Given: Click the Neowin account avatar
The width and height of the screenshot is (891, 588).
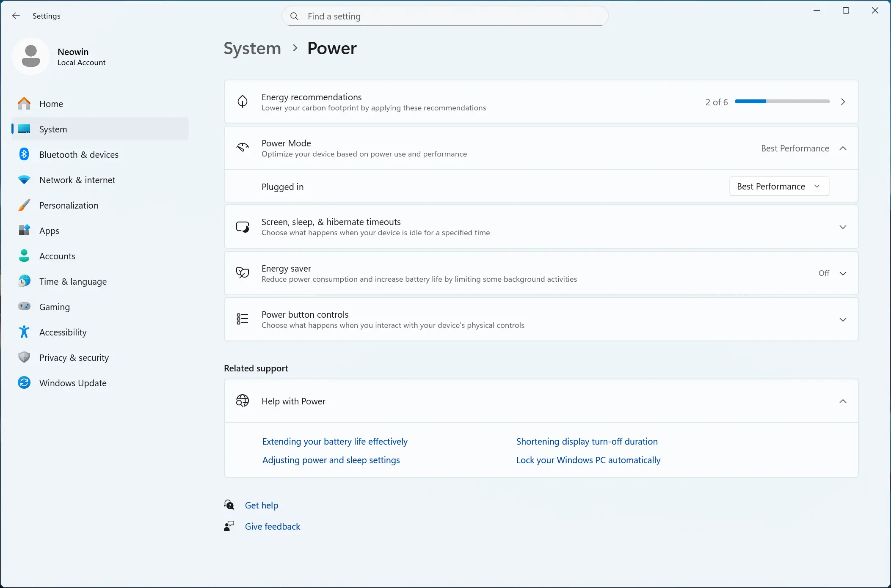Looking at the screenshot, I should click(x=31, y=56).
